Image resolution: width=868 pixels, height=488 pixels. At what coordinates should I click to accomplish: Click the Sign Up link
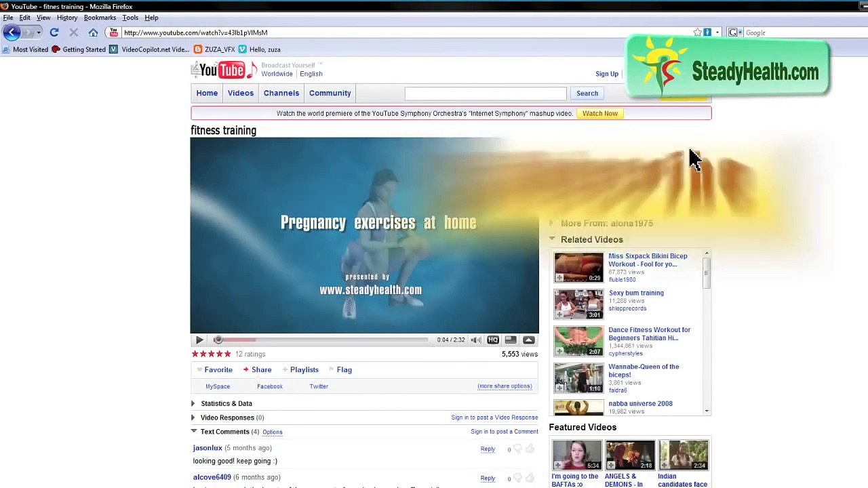coord(607,74)
